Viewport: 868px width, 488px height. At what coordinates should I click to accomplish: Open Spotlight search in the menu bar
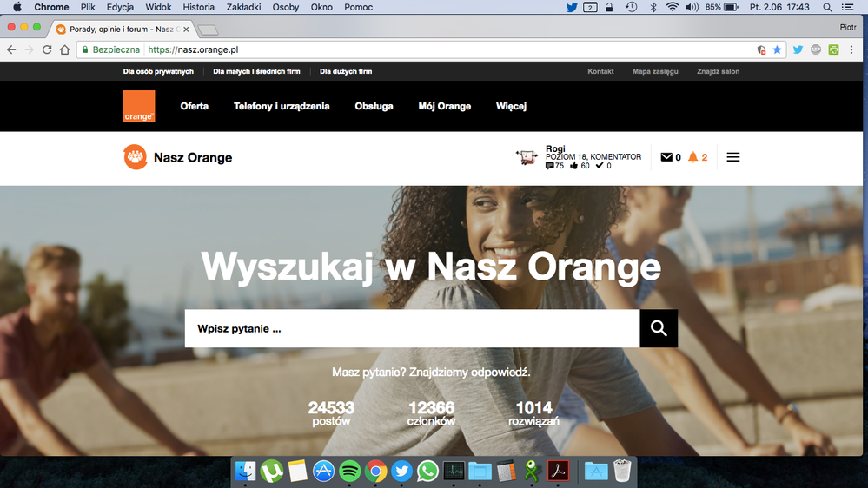pyautogui.click(x=827, y=7)
